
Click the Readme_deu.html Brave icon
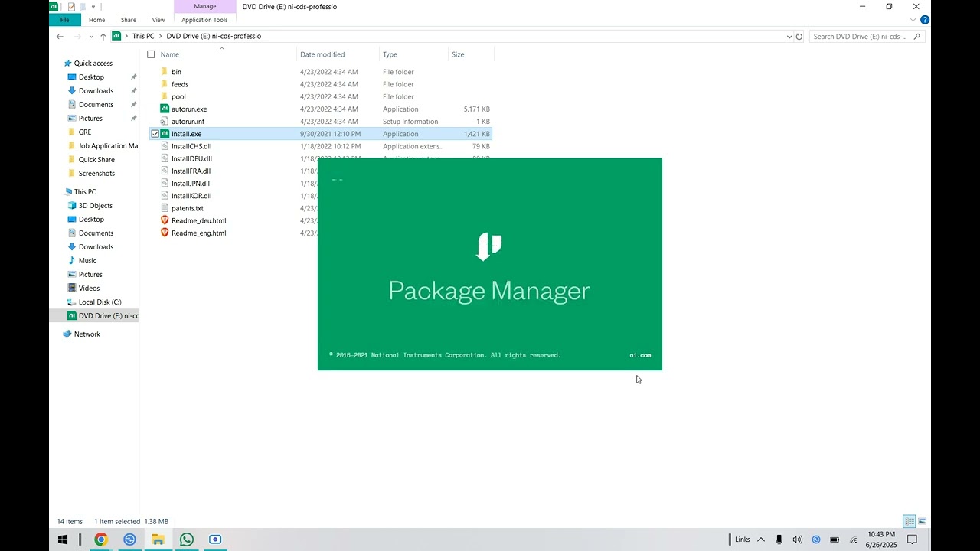coord(164,220)
